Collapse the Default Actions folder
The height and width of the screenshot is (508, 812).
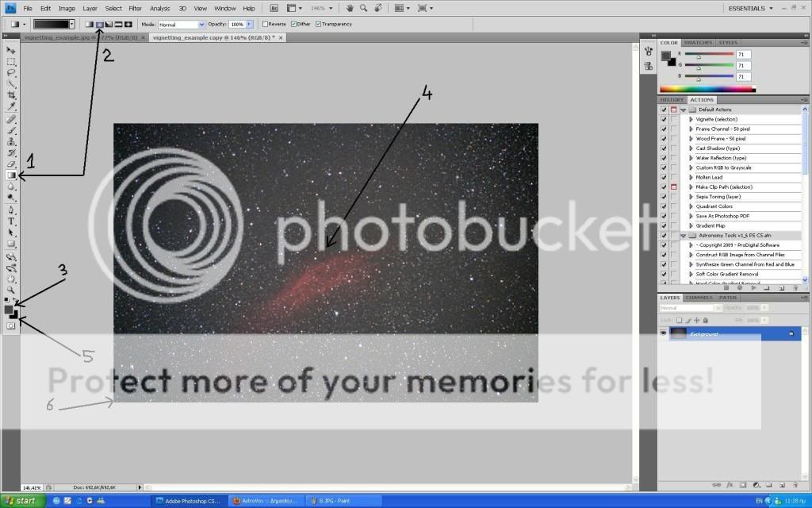(x=683, y=110)
